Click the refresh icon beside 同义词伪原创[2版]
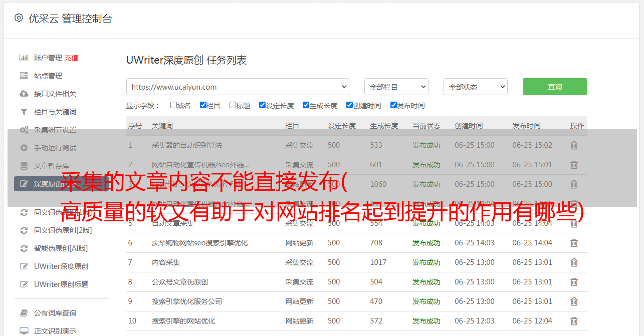This screenshot has width=644, height=336. [24, 230]
